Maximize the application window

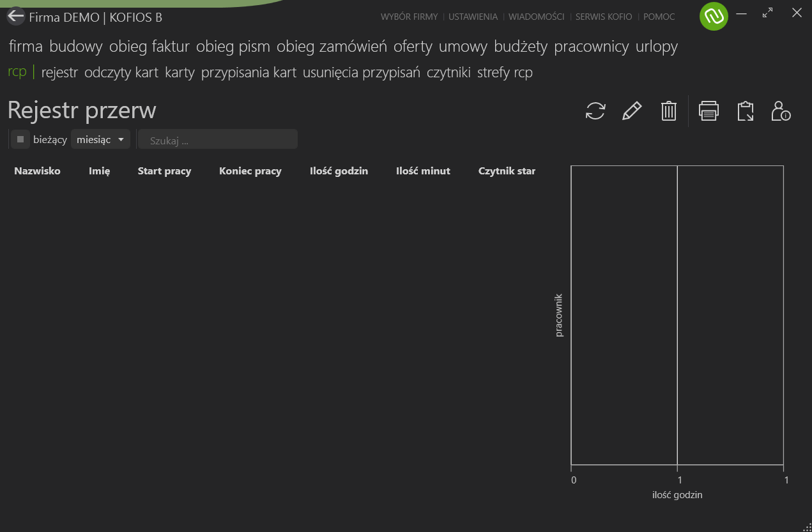(x=767, y=13)
